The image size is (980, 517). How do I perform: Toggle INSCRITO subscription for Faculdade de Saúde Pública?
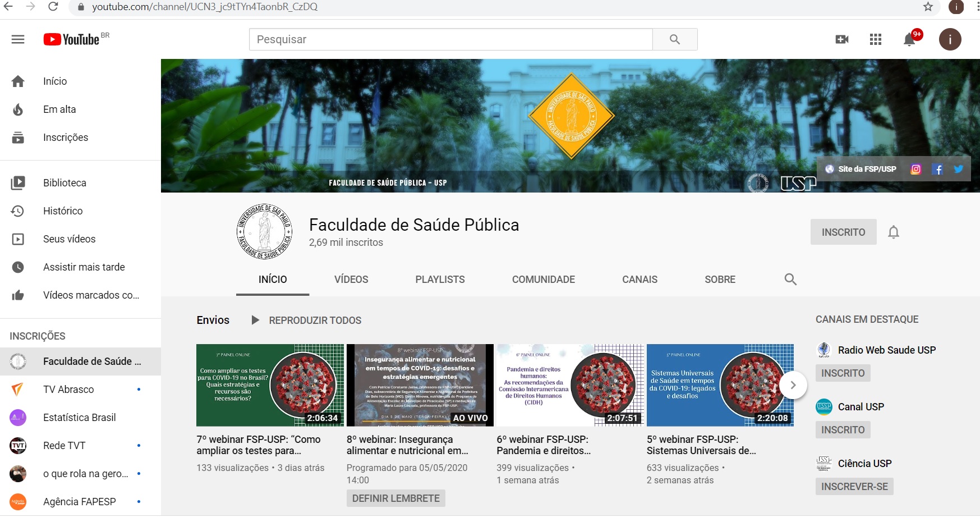[843, 232]
